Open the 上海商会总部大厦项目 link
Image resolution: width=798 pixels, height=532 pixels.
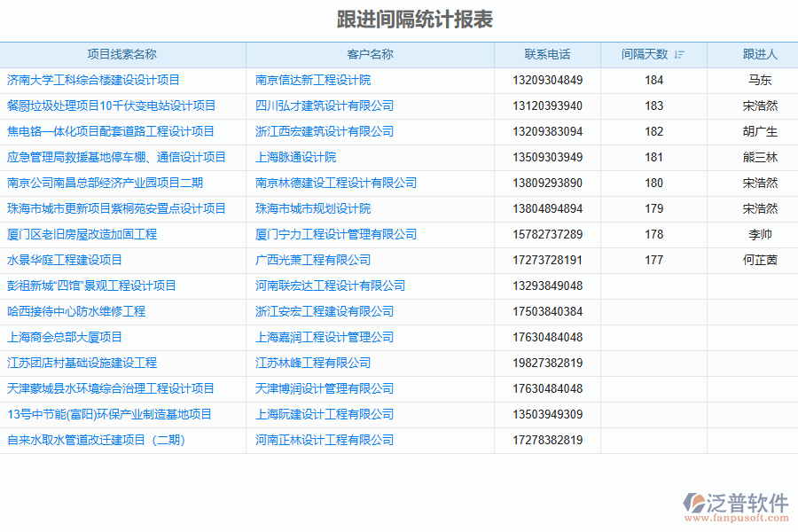pyautogui.click(x=65, y=338)
